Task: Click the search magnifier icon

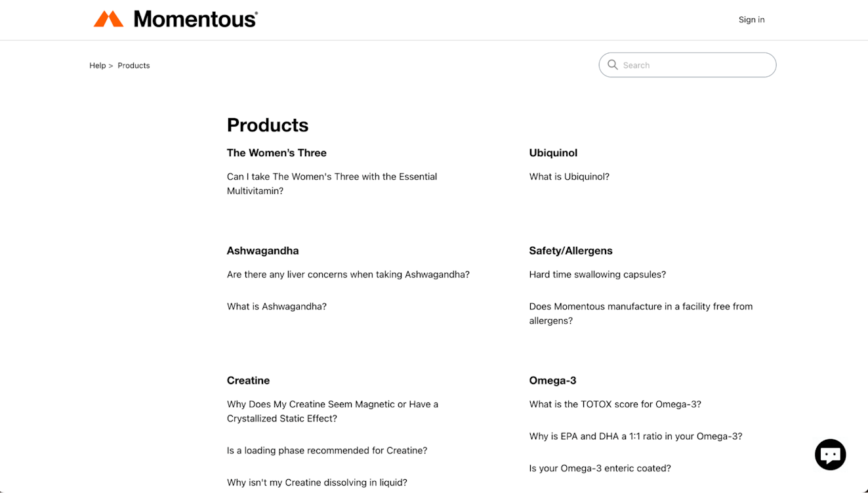Action: pyautogui.click(x=613, y=65)
